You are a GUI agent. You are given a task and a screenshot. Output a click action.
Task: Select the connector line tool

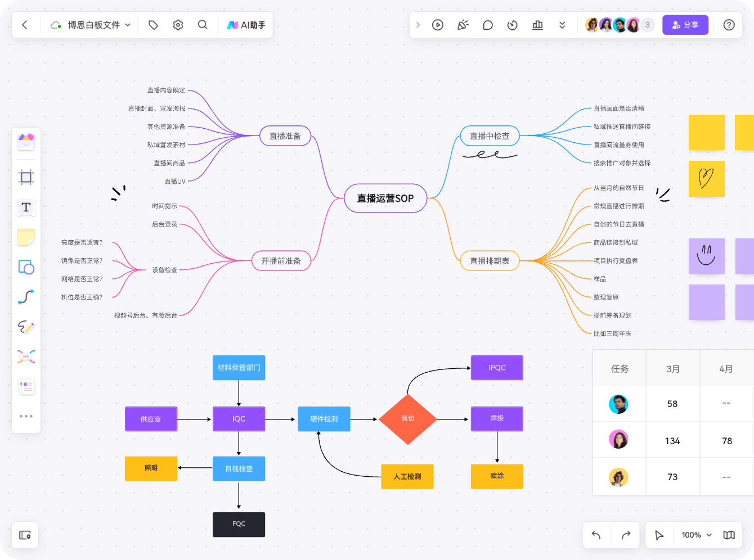[26, 296]
